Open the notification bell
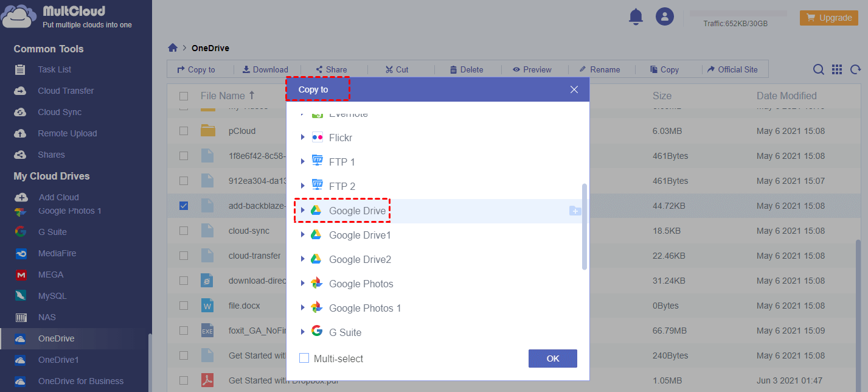Image resolution: width=868 pixels, height=392 pixels. tap(636, 16)
